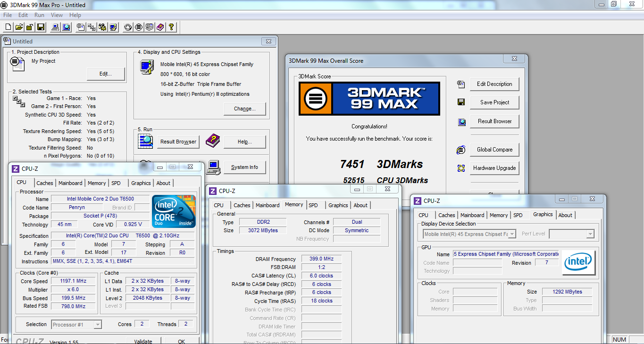Select Memory tab in Graphics CPU-Z window
Viewport: 644px width, 344px height.
[499, 215]
